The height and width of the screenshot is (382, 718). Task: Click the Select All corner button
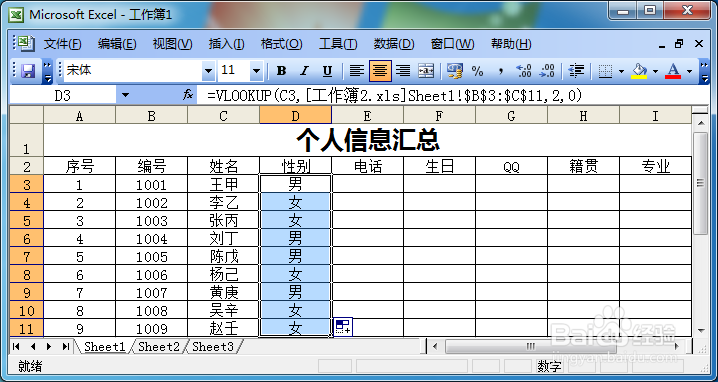[x=27, y=115]
